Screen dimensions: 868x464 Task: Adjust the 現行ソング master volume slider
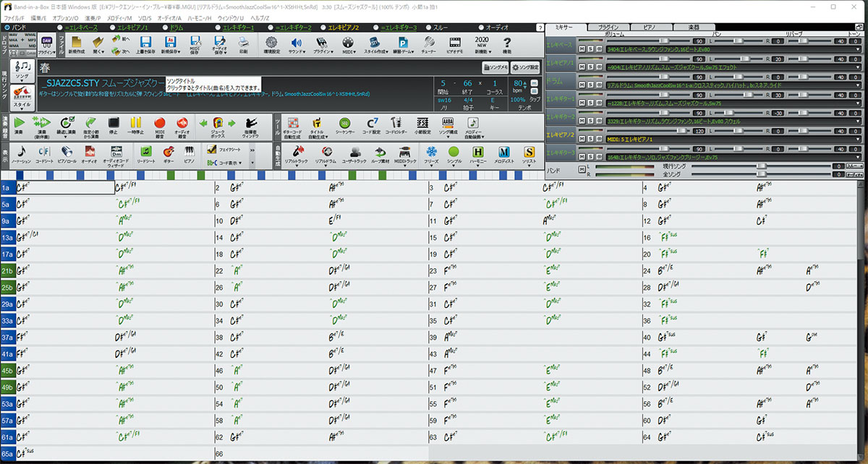760,166
